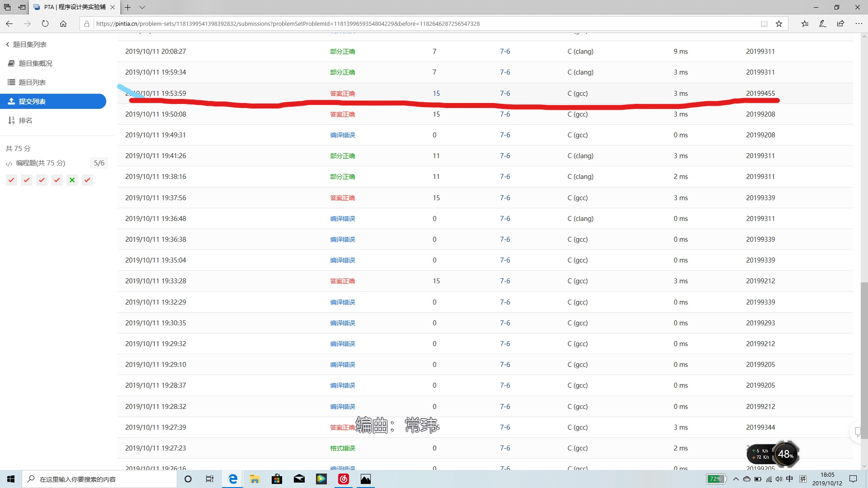This screenshot has height=488, width=868.
Task: Open Edge share icon
Action: point(840,23)
